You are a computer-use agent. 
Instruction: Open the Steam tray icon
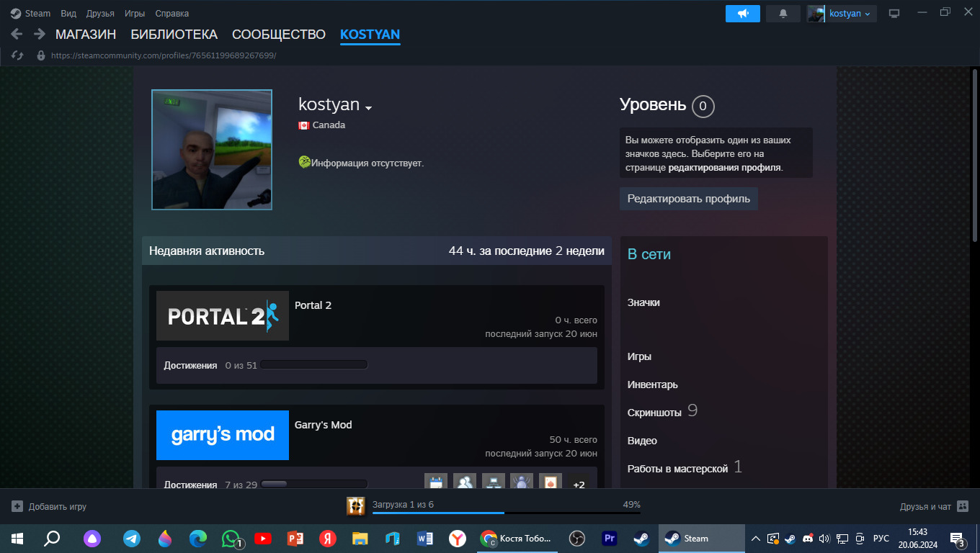pyautogui.click(x=790, y=538)
